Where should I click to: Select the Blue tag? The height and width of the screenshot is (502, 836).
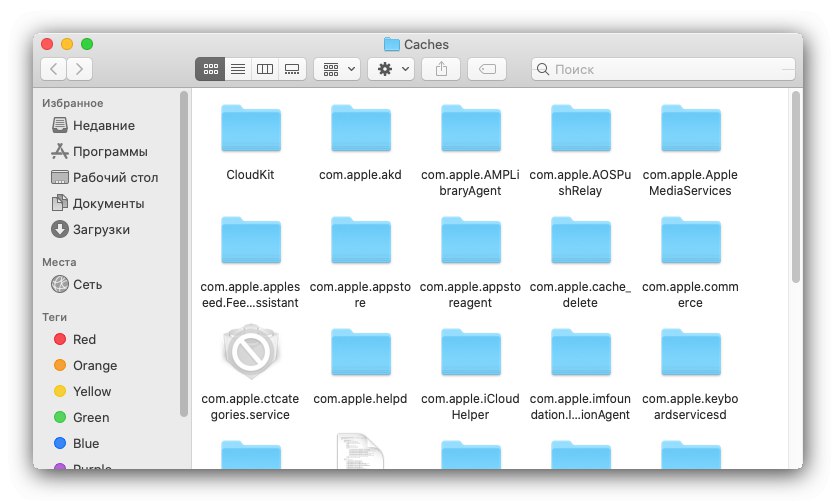(77, 444)
